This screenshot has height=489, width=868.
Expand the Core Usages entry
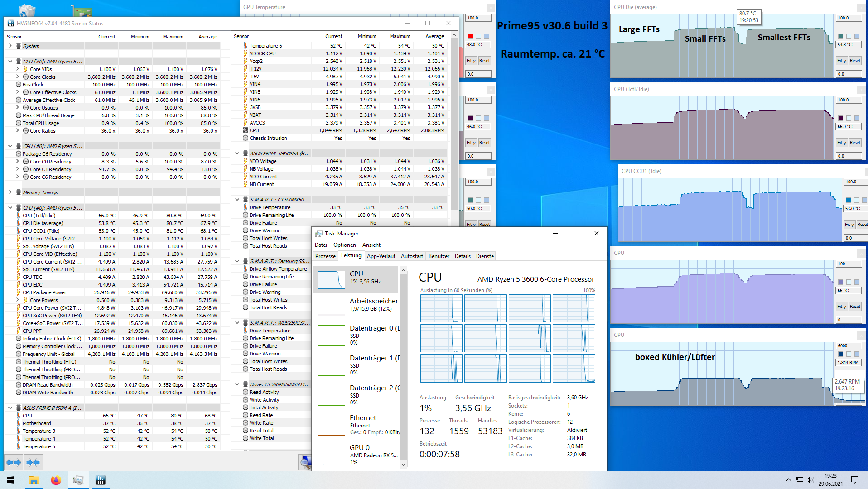click(18, 108)
